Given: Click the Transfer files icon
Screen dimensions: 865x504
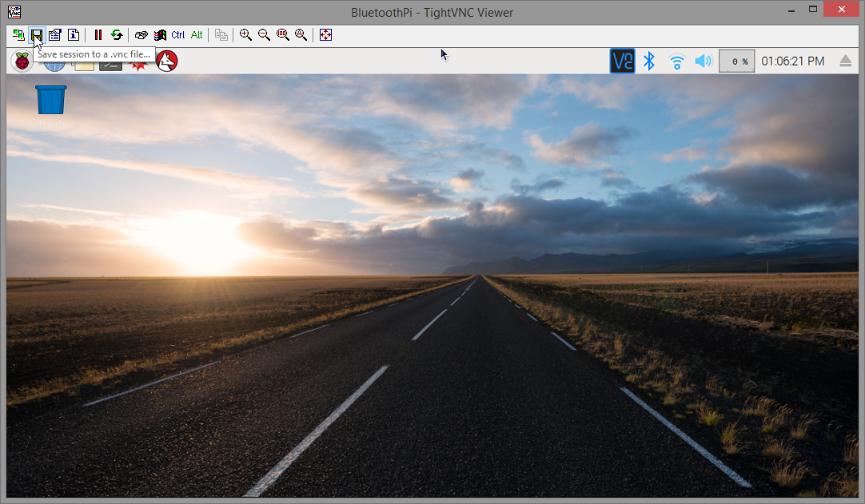Looking at the screenshot, I should pyautogui.click(x=221, y=34).
